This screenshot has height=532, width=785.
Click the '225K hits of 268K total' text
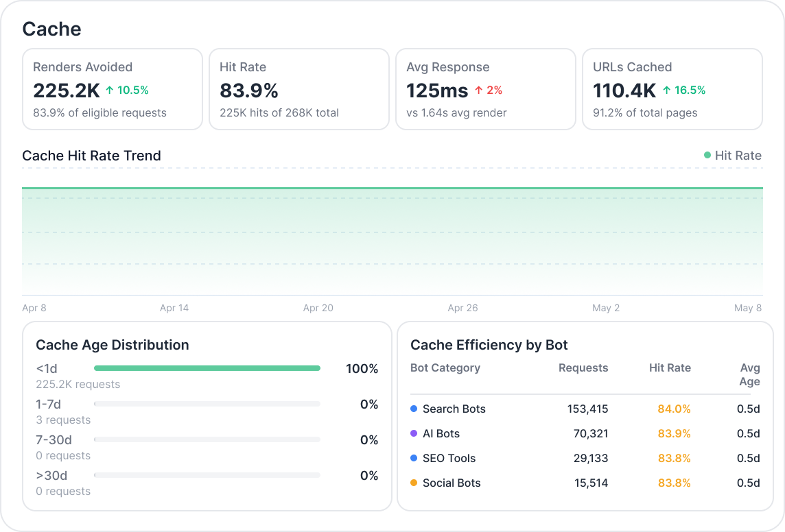pos(279,113)
